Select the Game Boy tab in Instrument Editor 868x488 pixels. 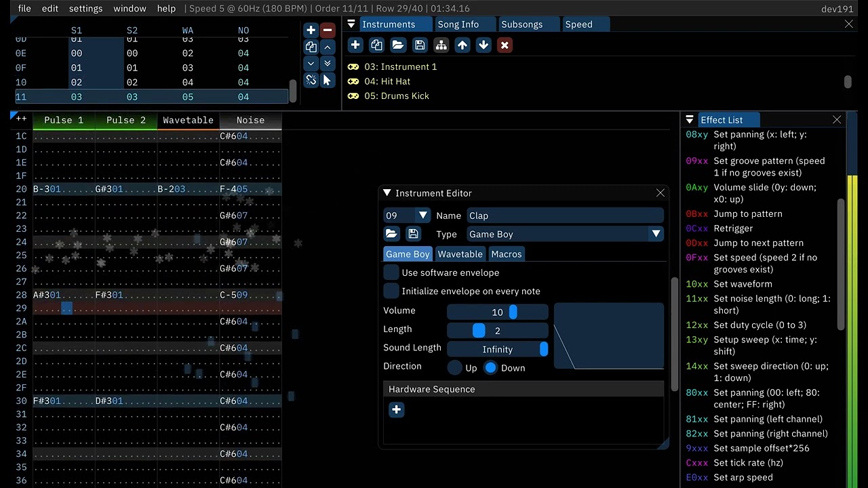coord(408,254)
